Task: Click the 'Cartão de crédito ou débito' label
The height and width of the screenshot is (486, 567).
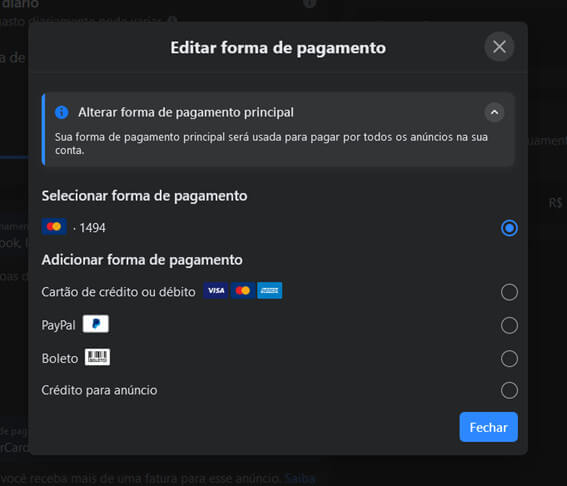Action: tap(118, 292)
